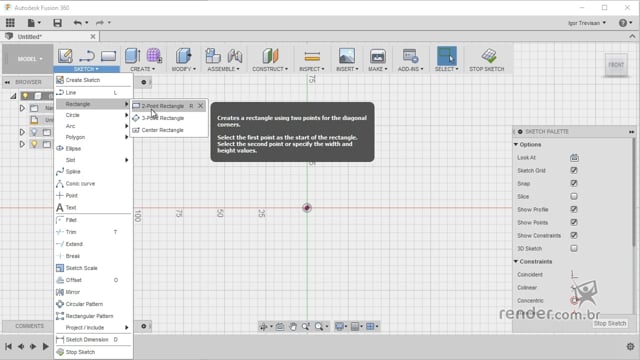This screenshot has width=640, height=360.
Task: Toggle the Sketch Grid checkbox
Action: coord(574,171)
